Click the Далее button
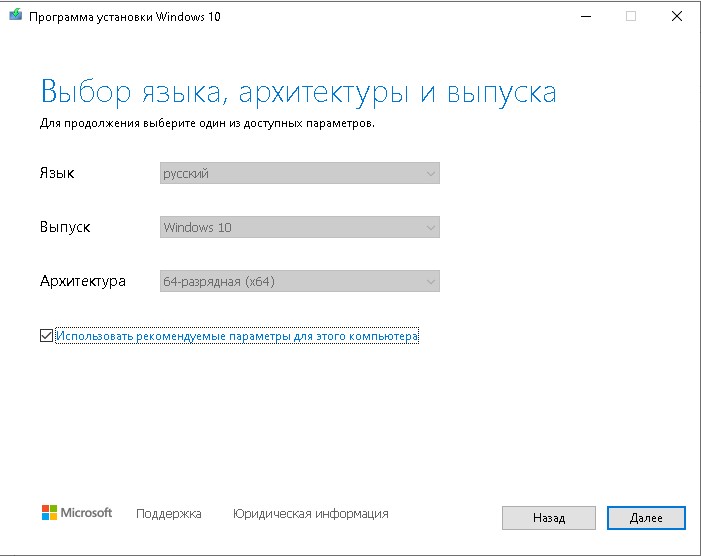Screen dimensions: 701x556 tap(646, 518)
